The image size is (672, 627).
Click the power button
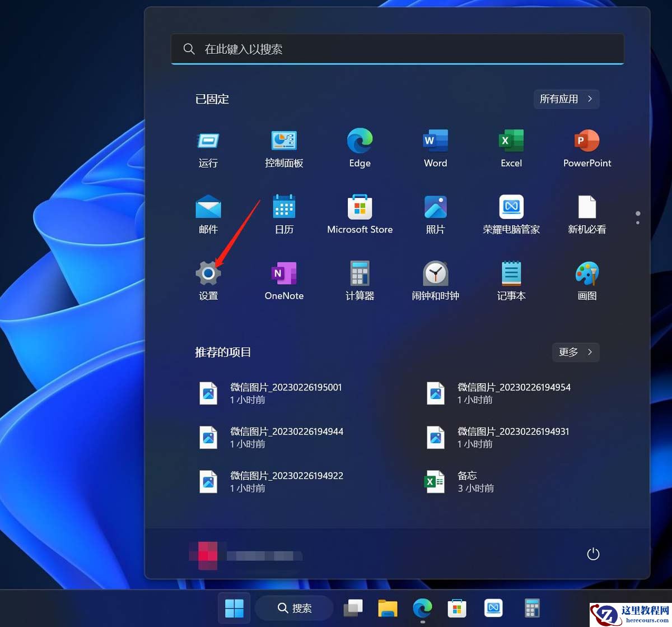[x=592, y=554]
